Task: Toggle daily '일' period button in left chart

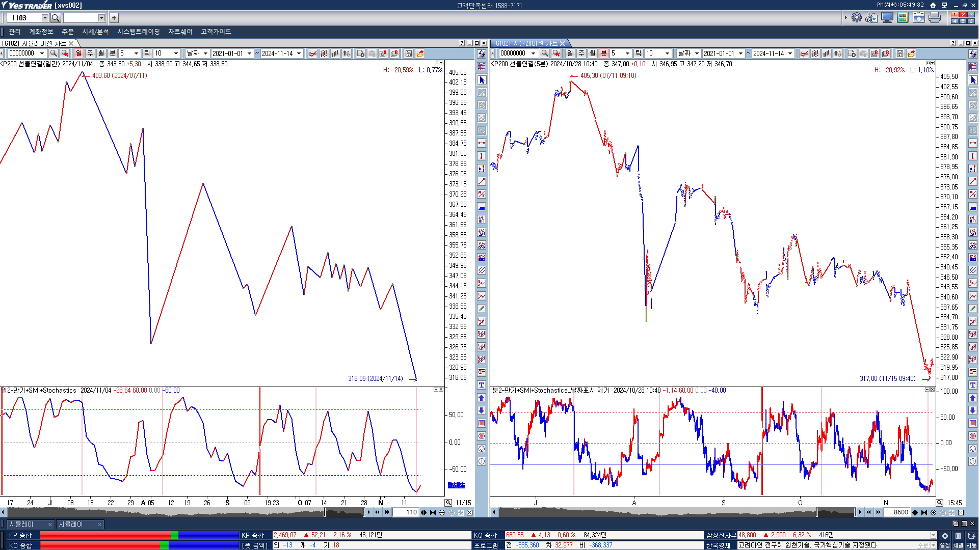Action: coord(78,53)
